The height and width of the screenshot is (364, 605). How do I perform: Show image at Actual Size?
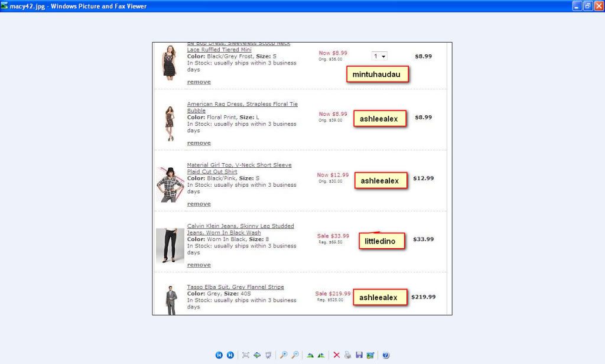[257, 355]
